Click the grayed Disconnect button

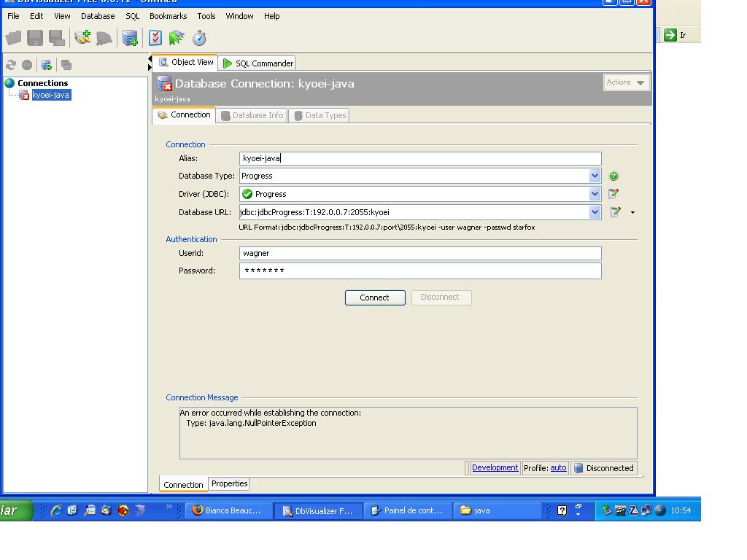(441, 297)
